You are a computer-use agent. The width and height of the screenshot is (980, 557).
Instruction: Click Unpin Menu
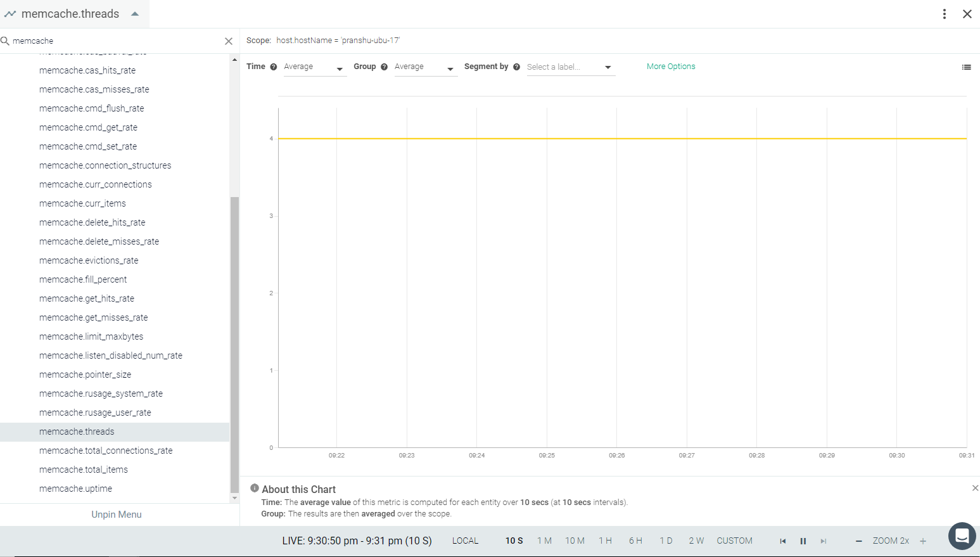[x=117, y=515]
